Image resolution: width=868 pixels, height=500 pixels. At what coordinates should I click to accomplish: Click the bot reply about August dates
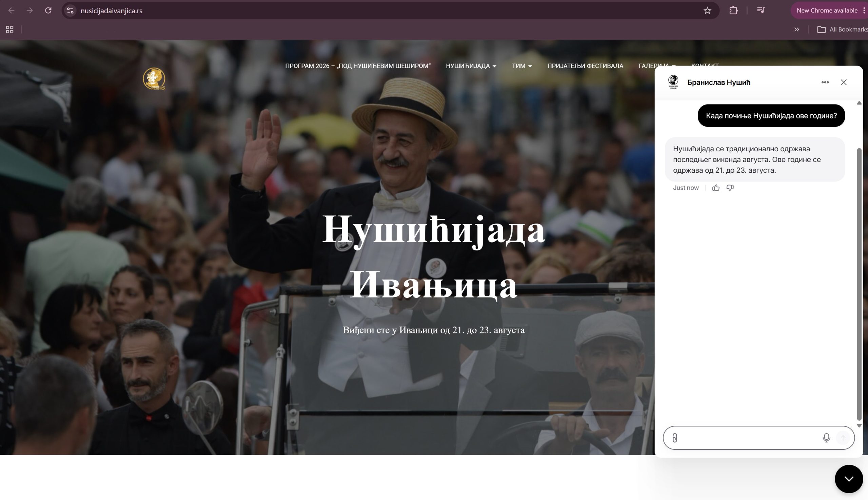755,159
